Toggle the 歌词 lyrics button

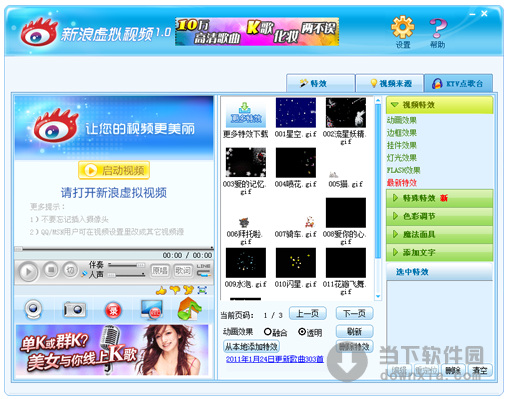coord(183,270)
